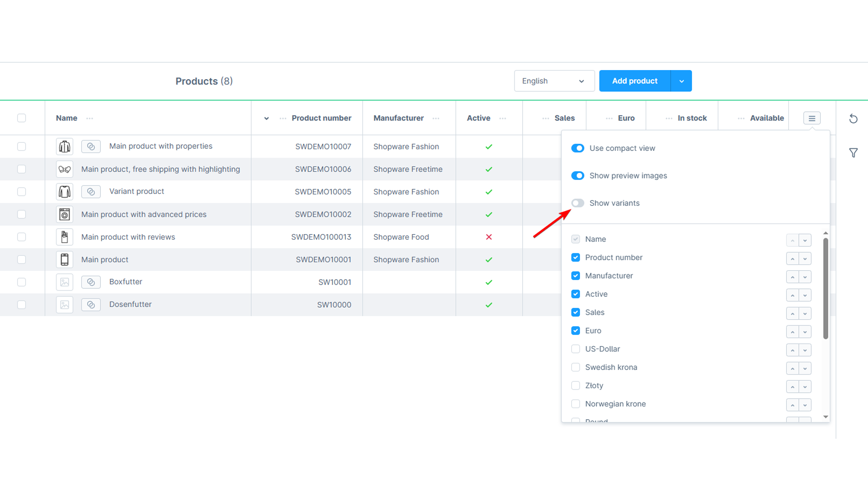Click the Add product button

pyautogui.click(x=635, y=80)
